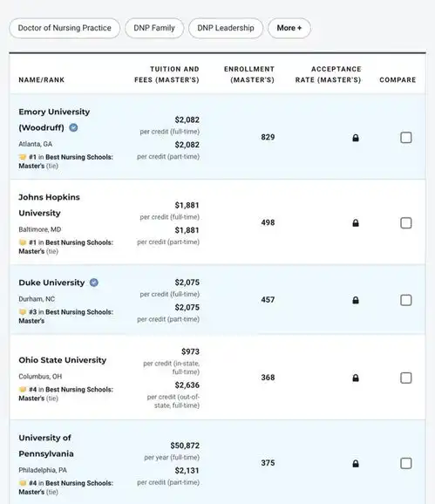This screenshot has height=504, width=435.
Task: Click the gold ranking badge under Atlanta, GA
Action: pyautogui.click(x=23, y=157)
